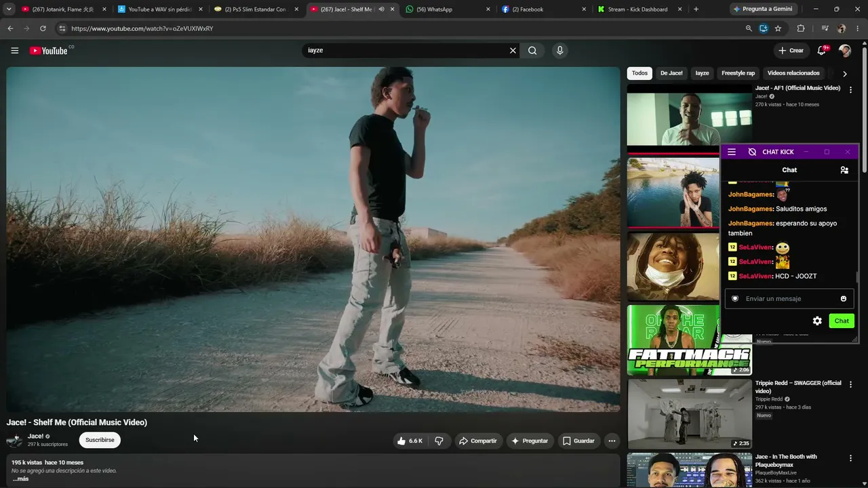
Task: Bookmark this page with the star
Action: [778, 28]
